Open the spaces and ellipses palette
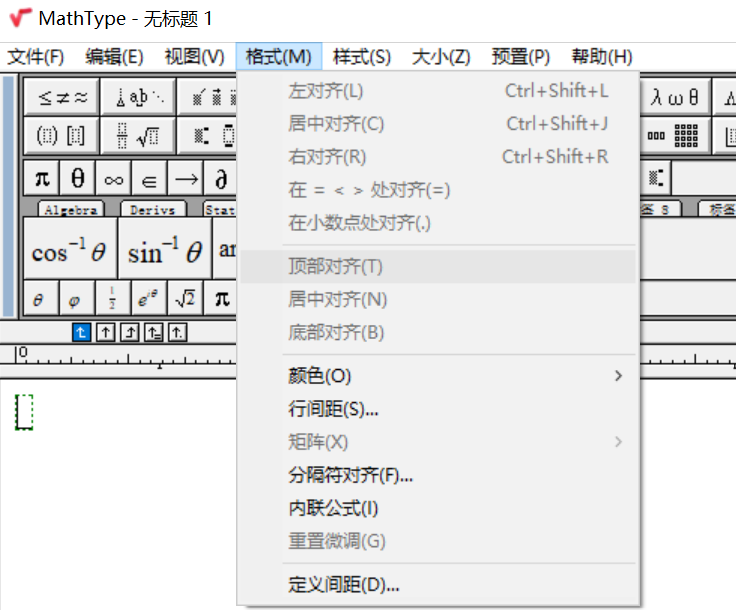 click(x=138, y=97)
